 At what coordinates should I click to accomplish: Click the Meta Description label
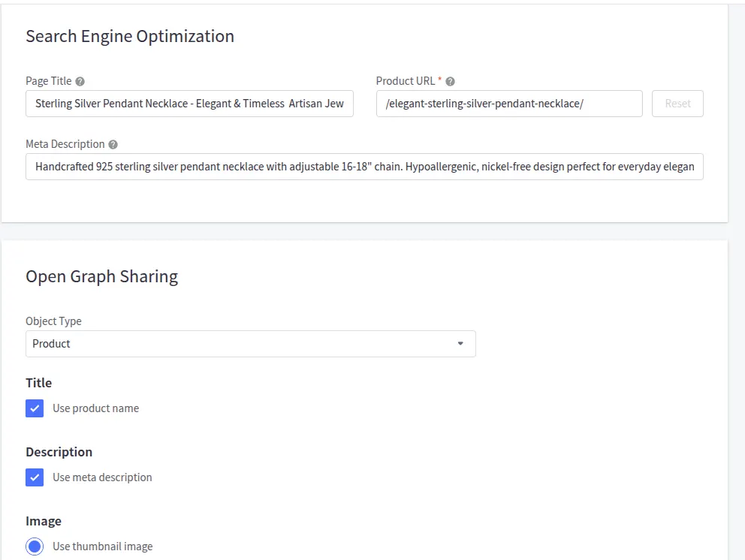tap(65, 144)
